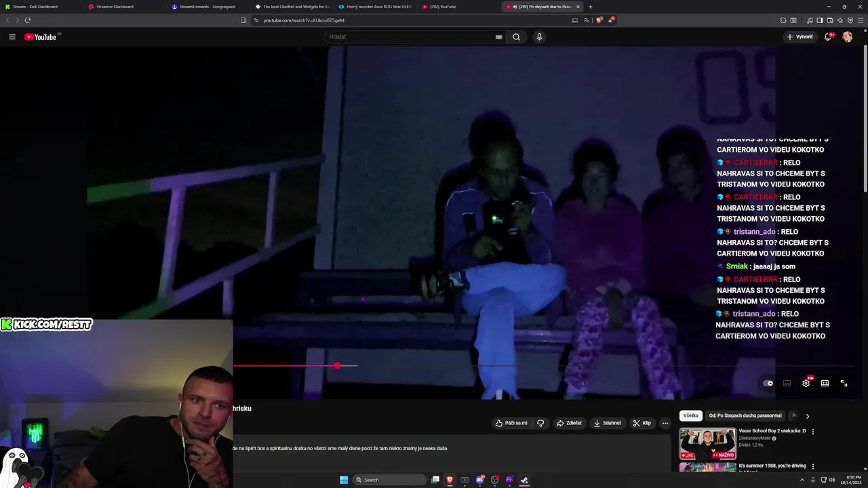Show hidden system tray icons chevron
Viewport: 868px width, 488px height.
(802, 480)
